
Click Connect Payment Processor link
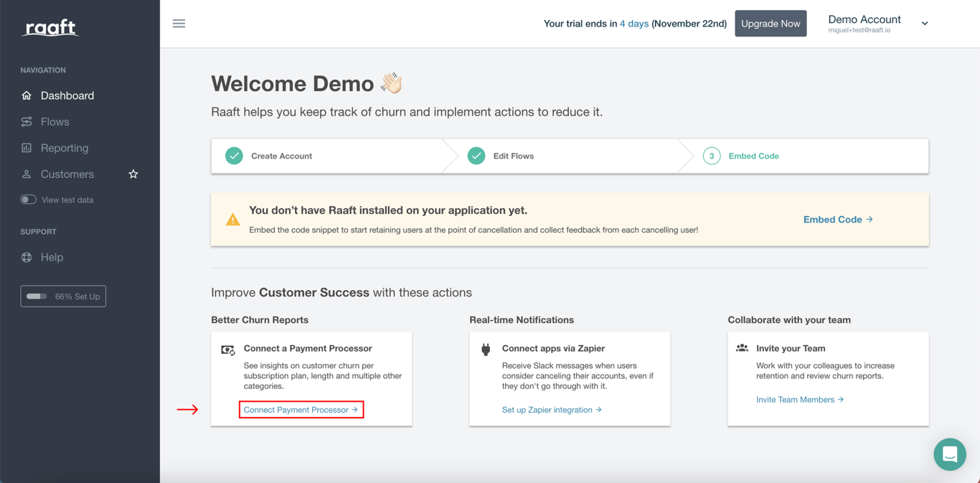301,410
